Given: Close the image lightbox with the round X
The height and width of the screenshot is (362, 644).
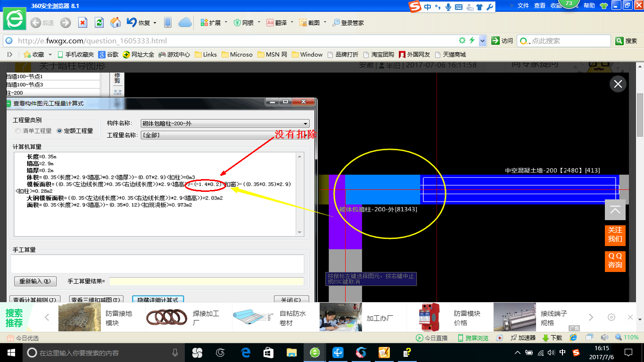Looking at the screenshot, I should pos(618,84).
